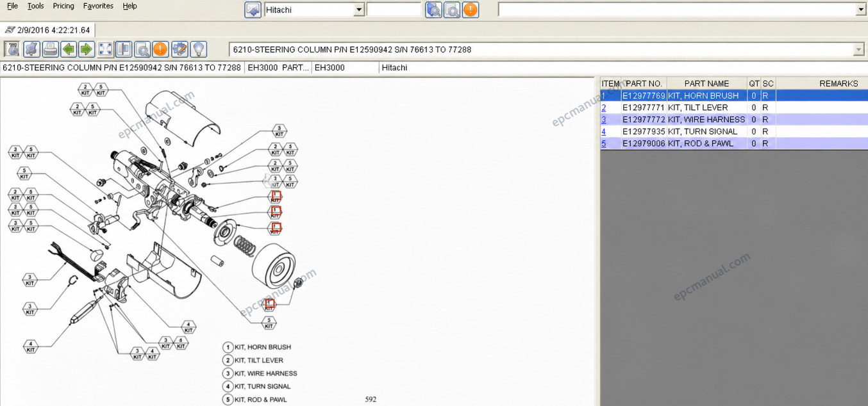Click the print icon in toolbar
This screenshot has height=406, width=868.
click(50, 49)
